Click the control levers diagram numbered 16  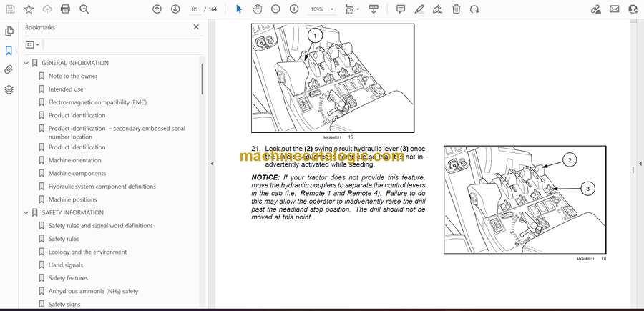(333, 78)
